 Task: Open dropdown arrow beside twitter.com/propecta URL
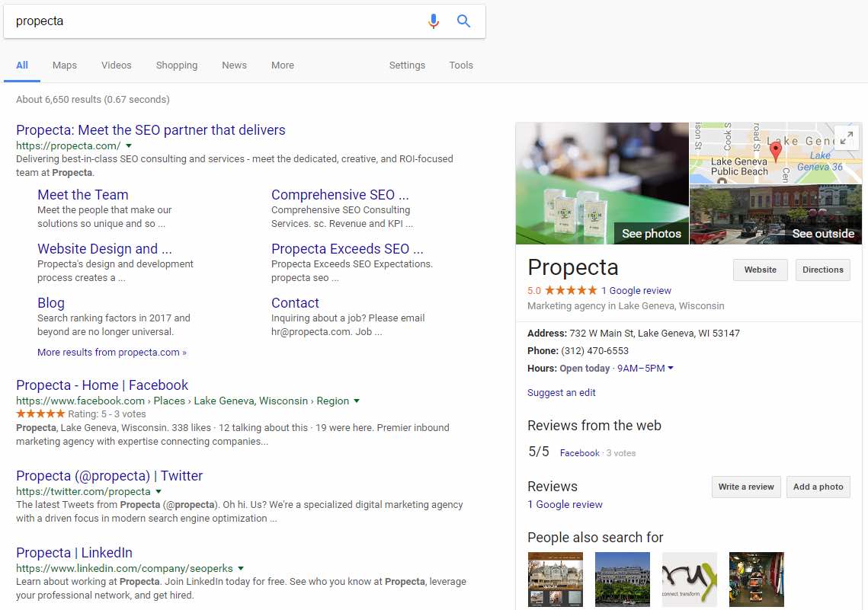[159, 492]
